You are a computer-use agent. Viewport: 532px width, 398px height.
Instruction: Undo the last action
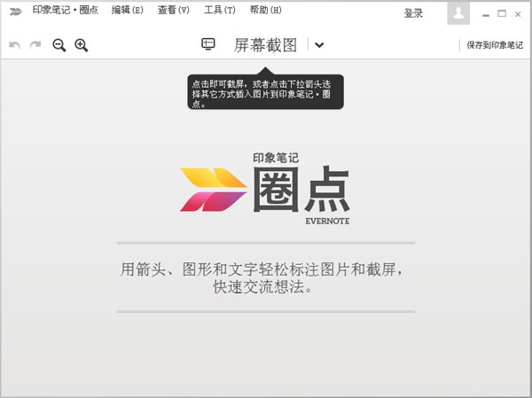pyautogui.click(x=14, y=45)
